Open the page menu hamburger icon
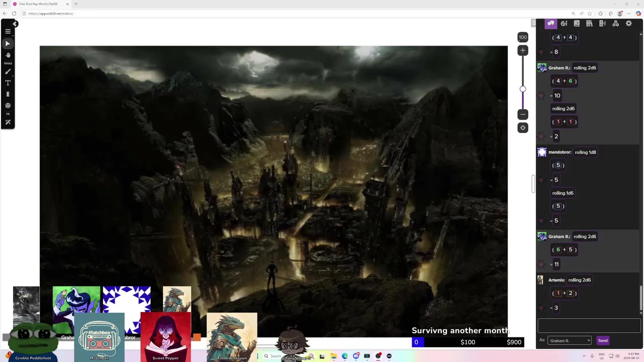644x362 pixels. 8,31
